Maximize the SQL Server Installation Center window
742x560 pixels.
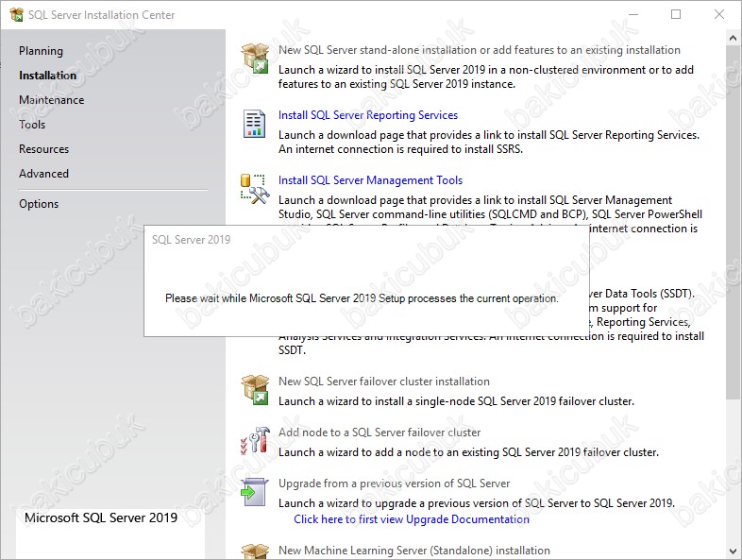click(676, 15)
